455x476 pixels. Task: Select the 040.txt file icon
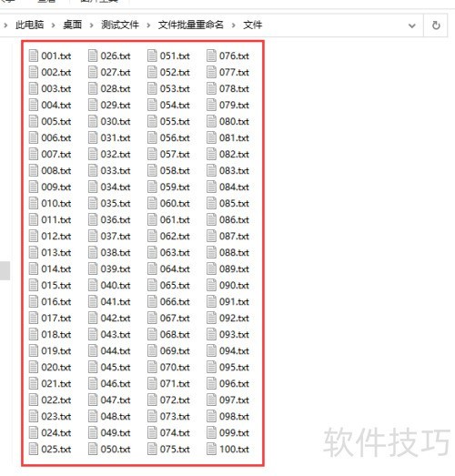point(93,285)
